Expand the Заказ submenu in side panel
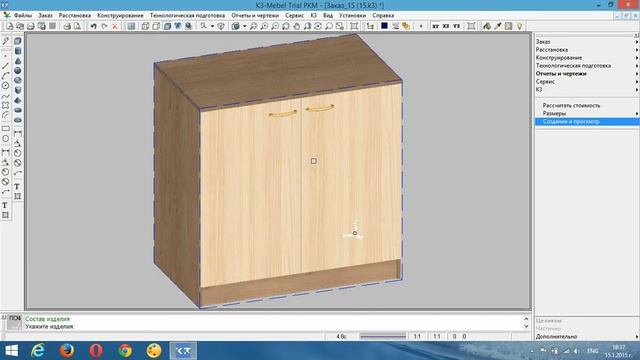This screenshot has height=360, width=640. [637, 42]
